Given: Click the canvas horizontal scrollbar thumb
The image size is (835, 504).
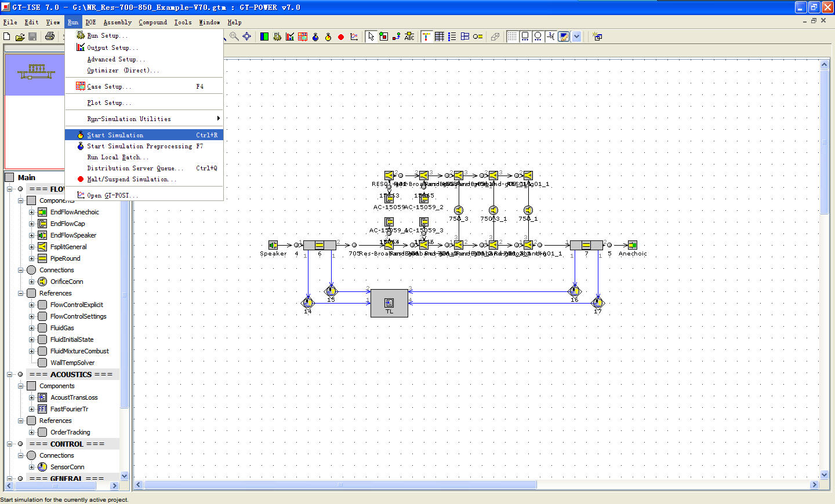Looking at the screenshot, I should pos(340,485).
